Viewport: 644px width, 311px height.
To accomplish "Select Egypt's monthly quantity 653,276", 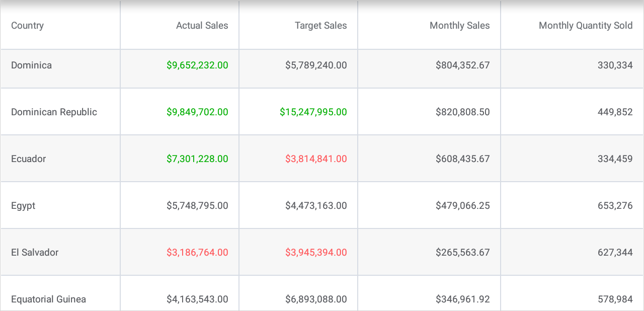I will point(615,206).
